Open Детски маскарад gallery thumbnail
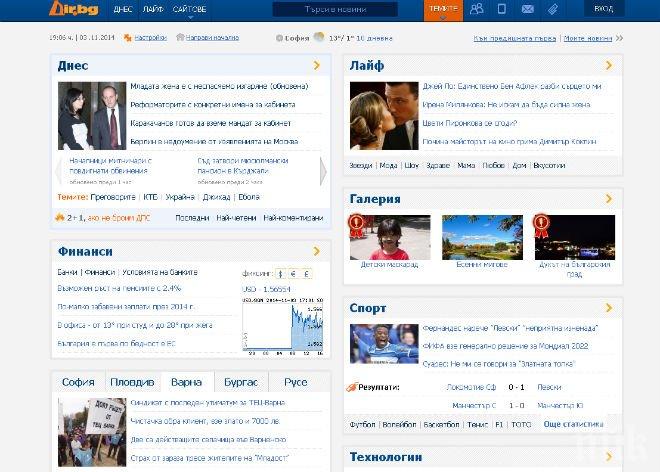 click(390, 237)
